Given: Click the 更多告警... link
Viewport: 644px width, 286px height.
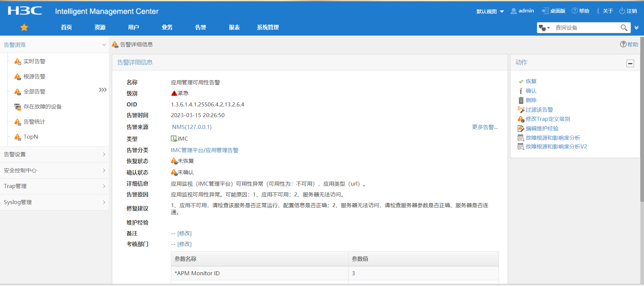Looking at the screenshot, I should [485, 127].
